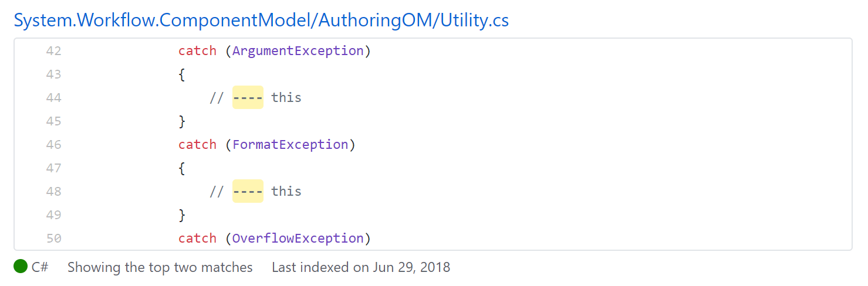The height and width of the screenshot is (286, 868).
Task: Click line number 46
Action: (53, 145)
